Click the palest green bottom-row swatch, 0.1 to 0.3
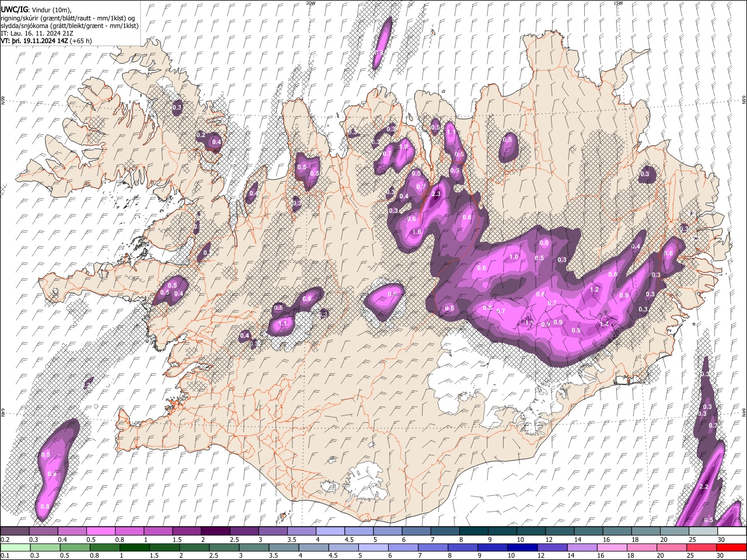 (x=15, y=547)
